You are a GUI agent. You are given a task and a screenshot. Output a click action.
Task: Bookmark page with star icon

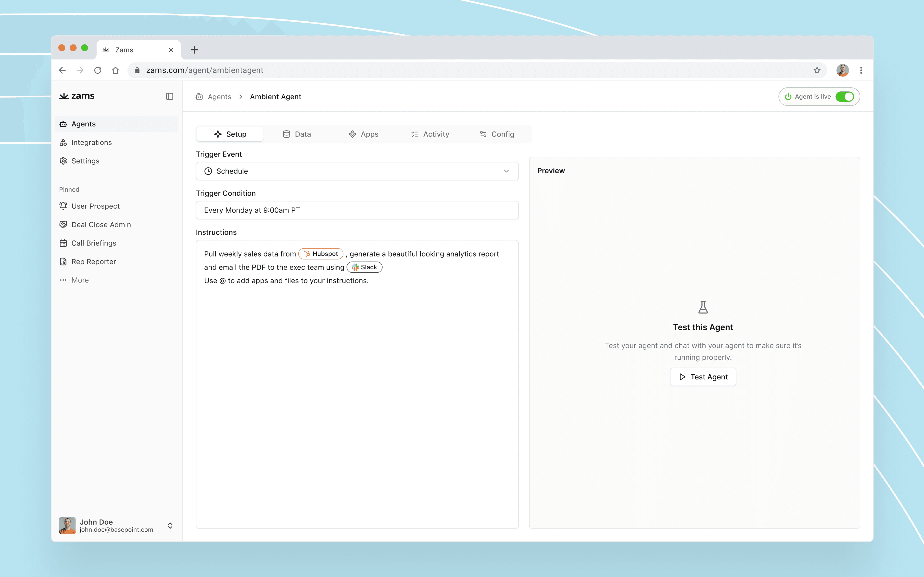coord(817,70)
